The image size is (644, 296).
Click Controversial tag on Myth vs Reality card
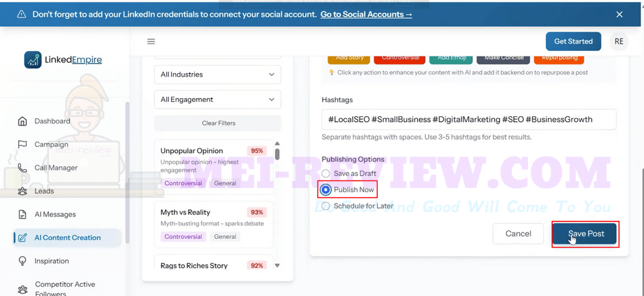pyautogui.click(x=183, y=237)
